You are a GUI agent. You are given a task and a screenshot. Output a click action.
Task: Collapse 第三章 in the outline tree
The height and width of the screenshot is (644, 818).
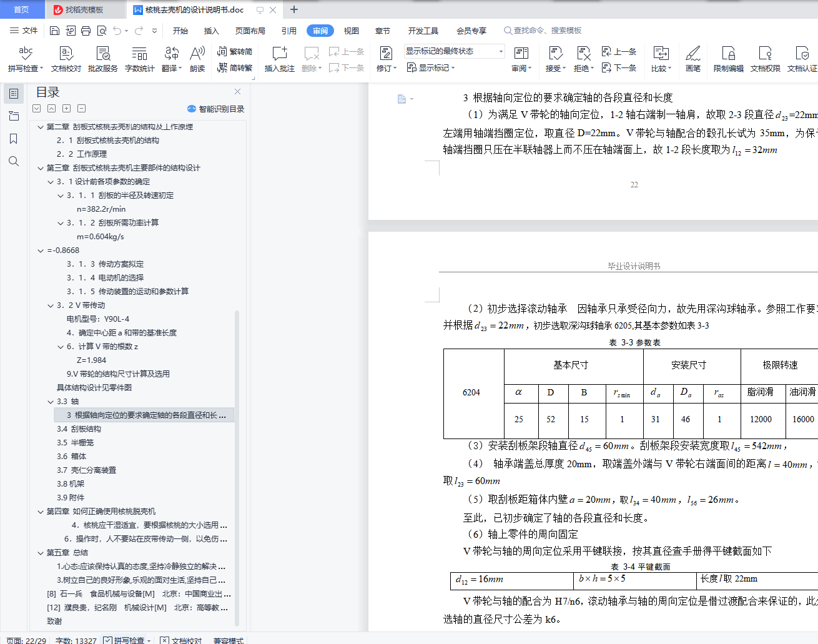[41, 168]
